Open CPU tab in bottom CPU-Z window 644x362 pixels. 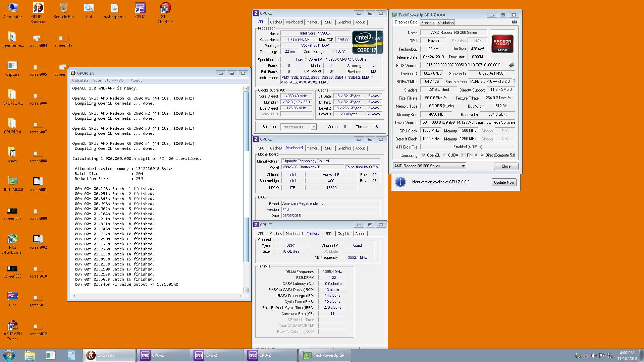(x=261, y=234)
